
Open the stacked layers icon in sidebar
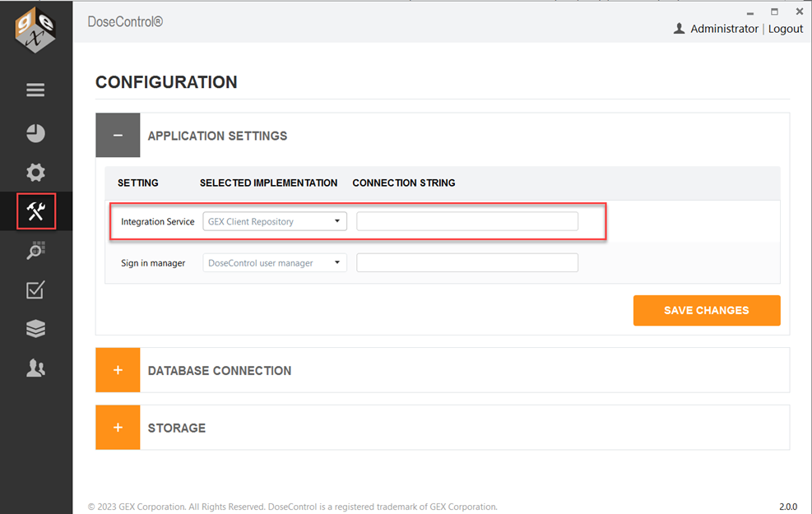coord(35,329)
